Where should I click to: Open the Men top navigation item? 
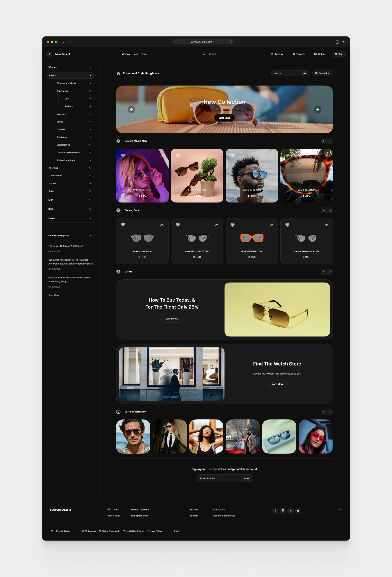pos(136,54)
